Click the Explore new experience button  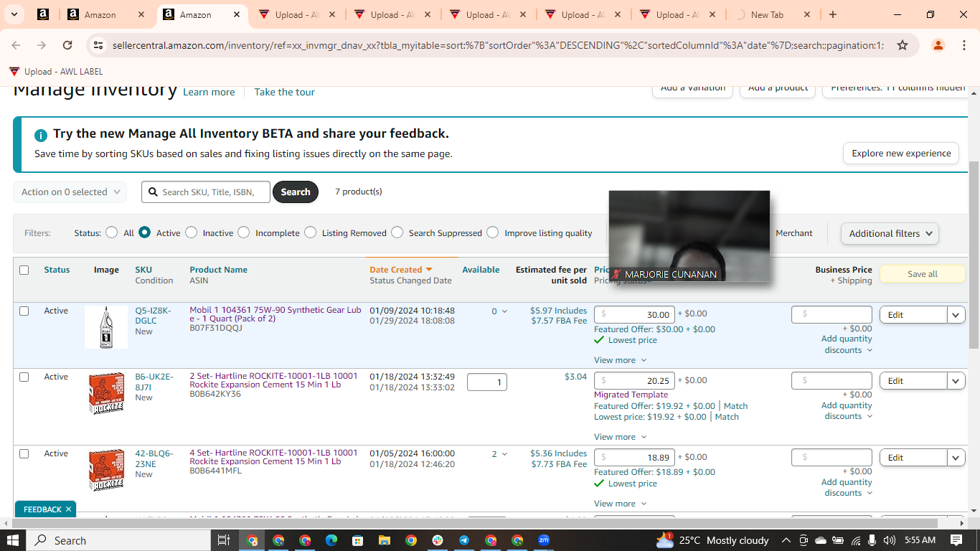coord(901,153)
